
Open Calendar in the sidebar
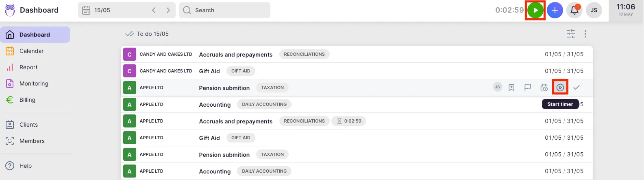31,51
